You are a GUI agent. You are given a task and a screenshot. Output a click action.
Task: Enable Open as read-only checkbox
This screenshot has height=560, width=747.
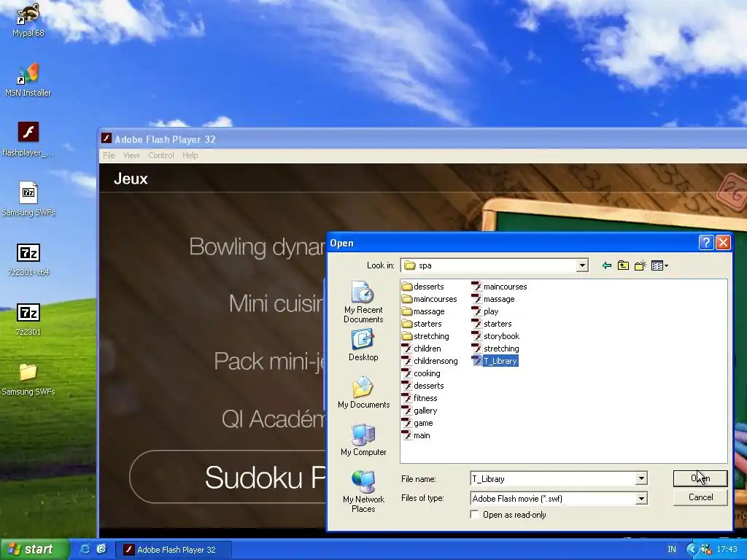tap(474, 514)
